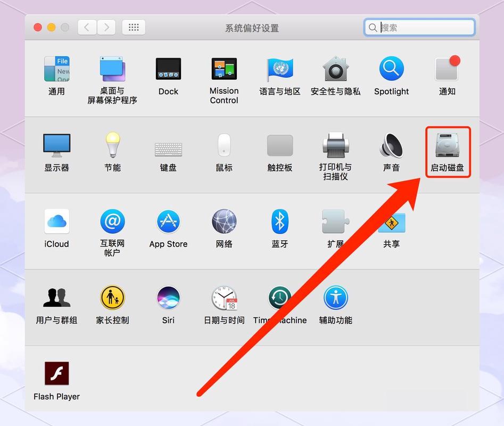Click the back arrow navigation button
Image resolution: width=504 pixels, height=426 pixels.
point(87,27)
